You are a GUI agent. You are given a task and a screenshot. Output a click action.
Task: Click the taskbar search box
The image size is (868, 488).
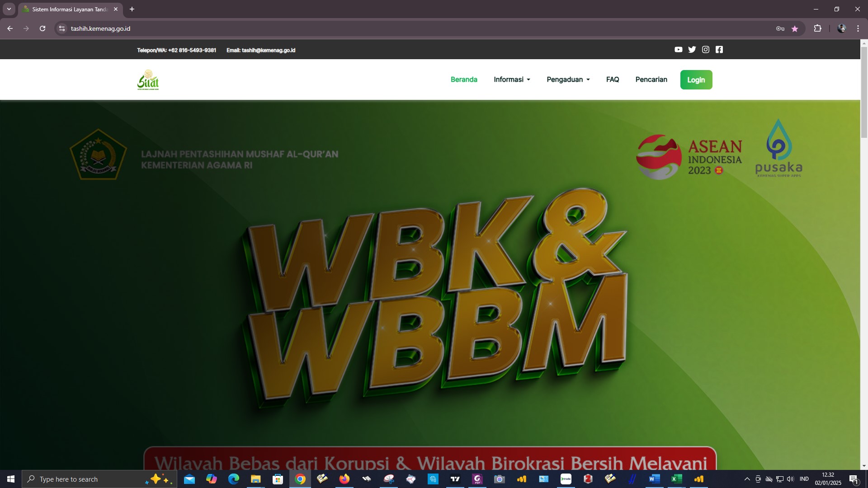click(x=99, y=479)
